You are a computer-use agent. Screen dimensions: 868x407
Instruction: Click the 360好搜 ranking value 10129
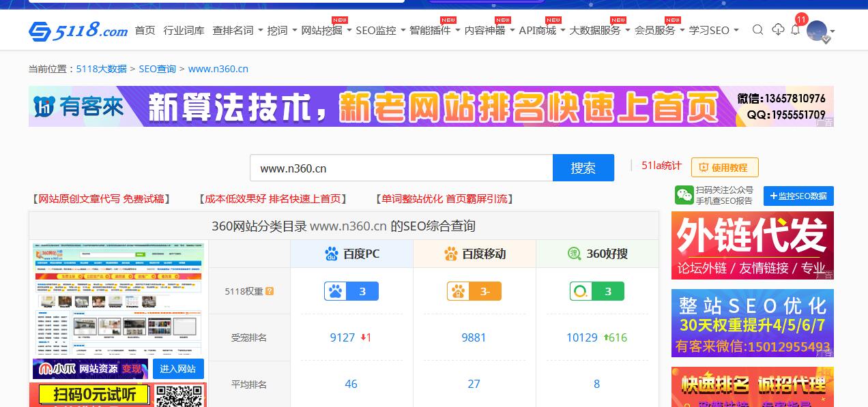click(x=582, y=337)
